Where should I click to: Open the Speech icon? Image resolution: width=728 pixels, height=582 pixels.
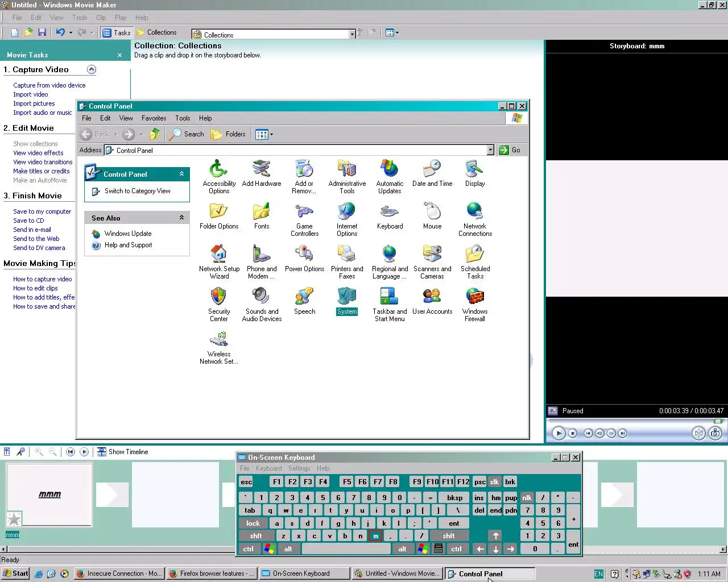(x=304, y=301)
